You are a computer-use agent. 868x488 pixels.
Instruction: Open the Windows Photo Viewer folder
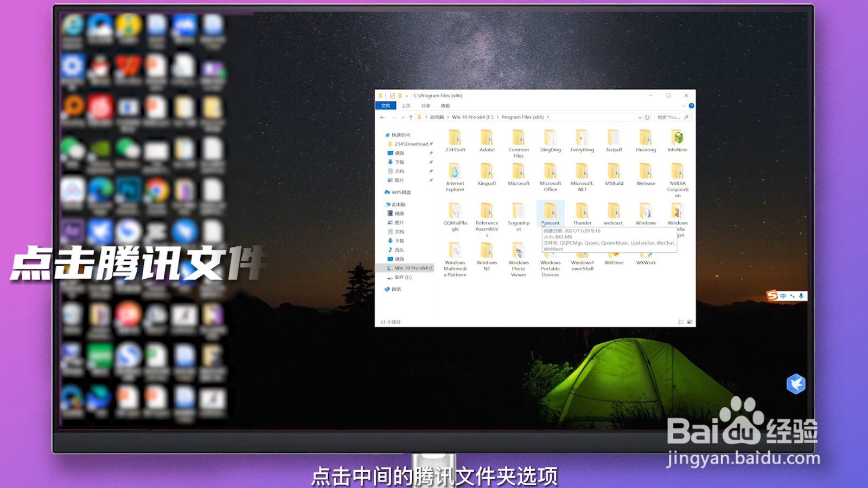pos(519,259)
